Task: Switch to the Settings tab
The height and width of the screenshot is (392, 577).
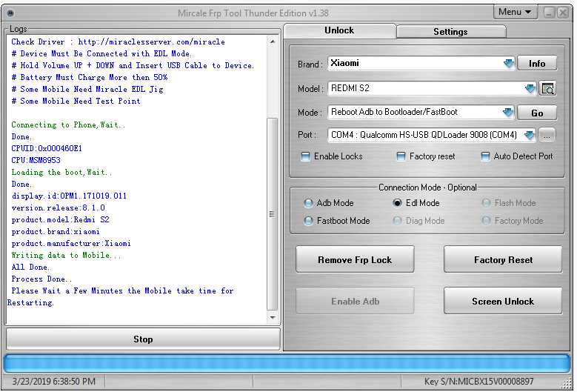Action: [450, 32]
